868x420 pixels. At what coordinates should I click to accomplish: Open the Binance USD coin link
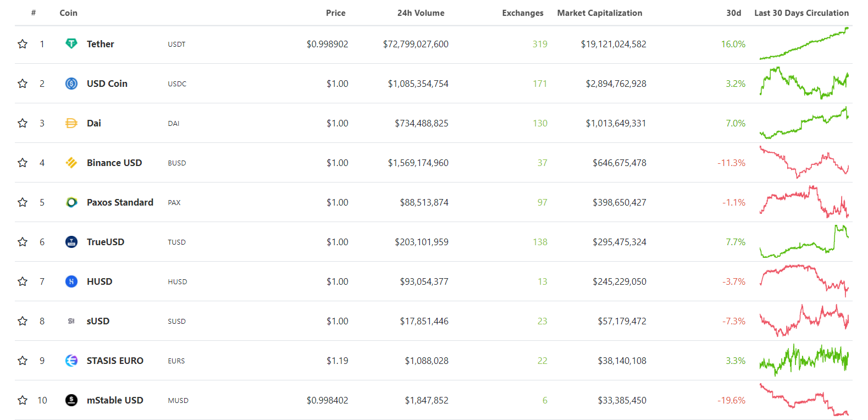[x=114, y=163]
